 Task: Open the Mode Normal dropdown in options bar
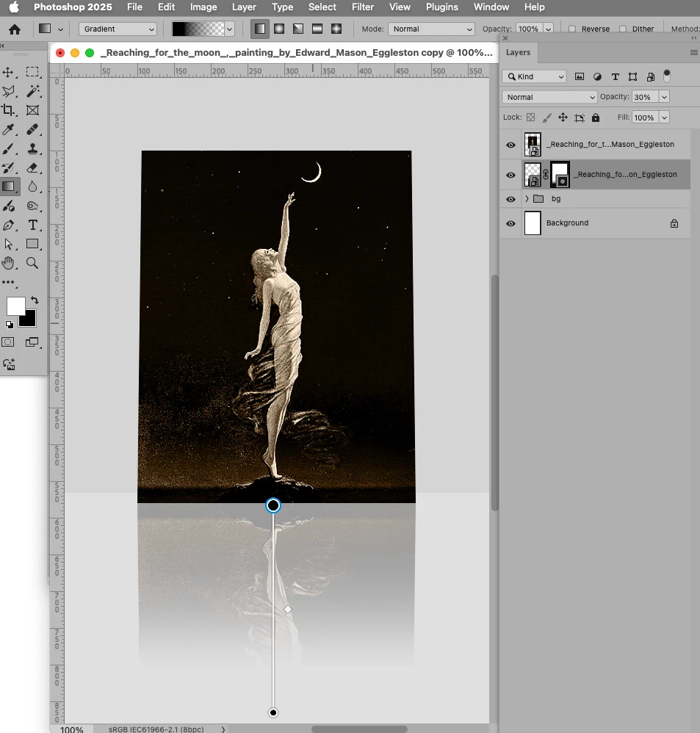tap(431, 29)
